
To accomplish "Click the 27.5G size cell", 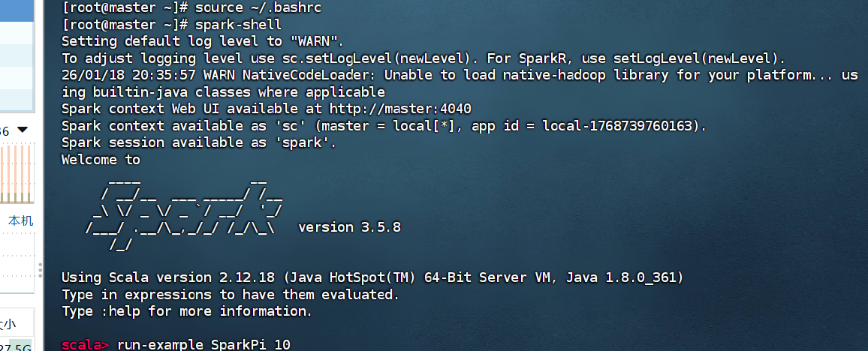I will tap(16, 347).
